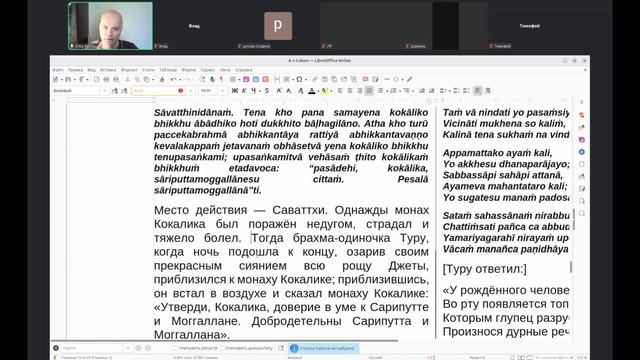This screenshot has width=640, height=360.
Task: Open the Font Size dropdown arrow
Action: coord(222,91)
